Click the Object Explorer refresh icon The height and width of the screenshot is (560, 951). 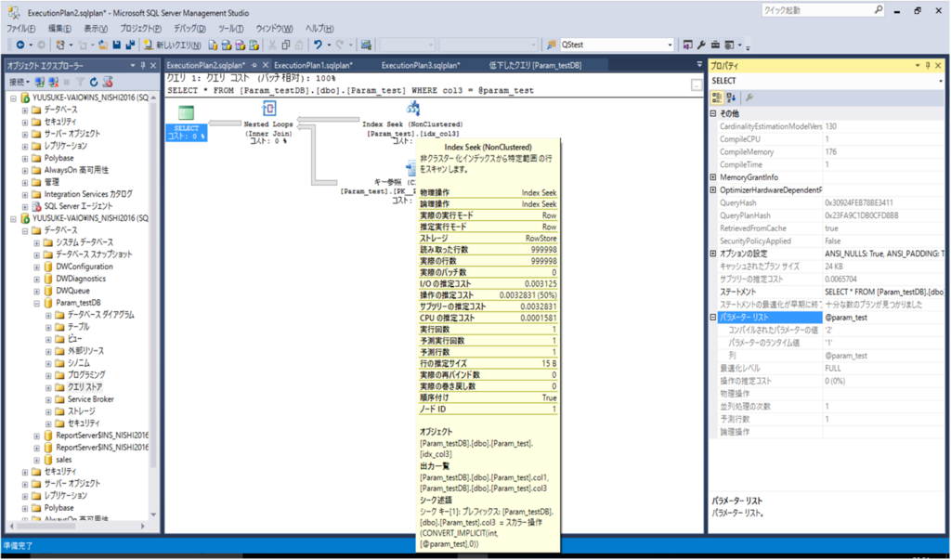94,82
